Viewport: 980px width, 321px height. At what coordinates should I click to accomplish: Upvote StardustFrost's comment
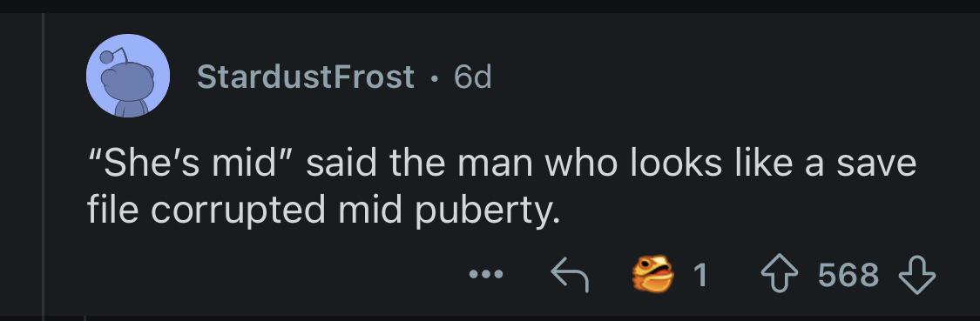(x=779, y=273)
